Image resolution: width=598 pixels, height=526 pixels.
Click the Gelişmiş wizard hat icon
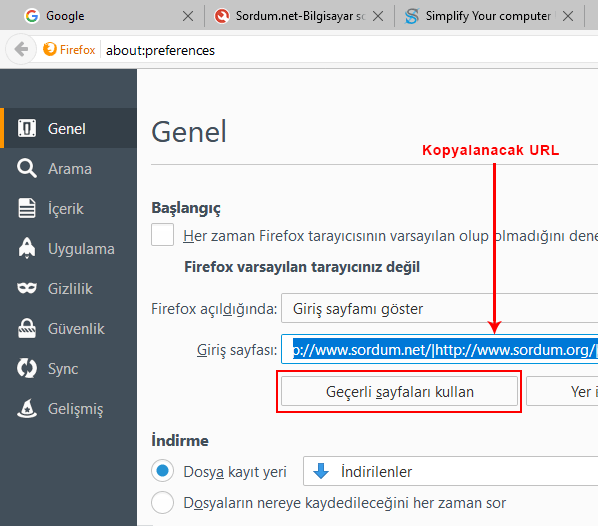[27, 408]
